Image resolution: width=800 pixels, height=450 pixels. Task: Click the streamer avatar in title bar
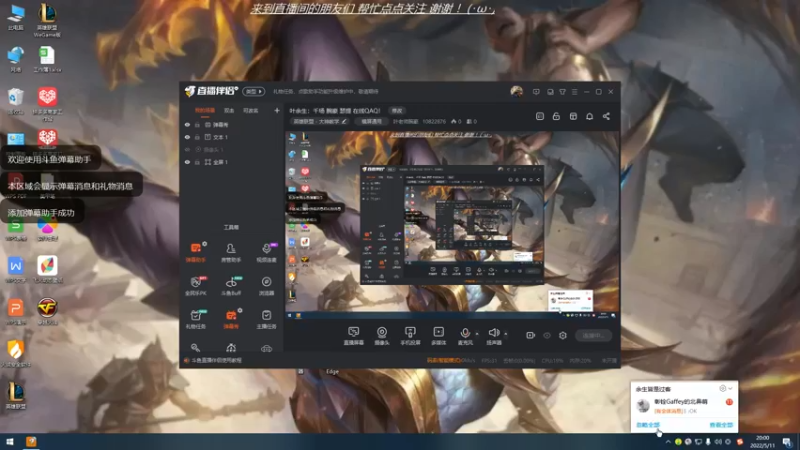click(516, 91)
